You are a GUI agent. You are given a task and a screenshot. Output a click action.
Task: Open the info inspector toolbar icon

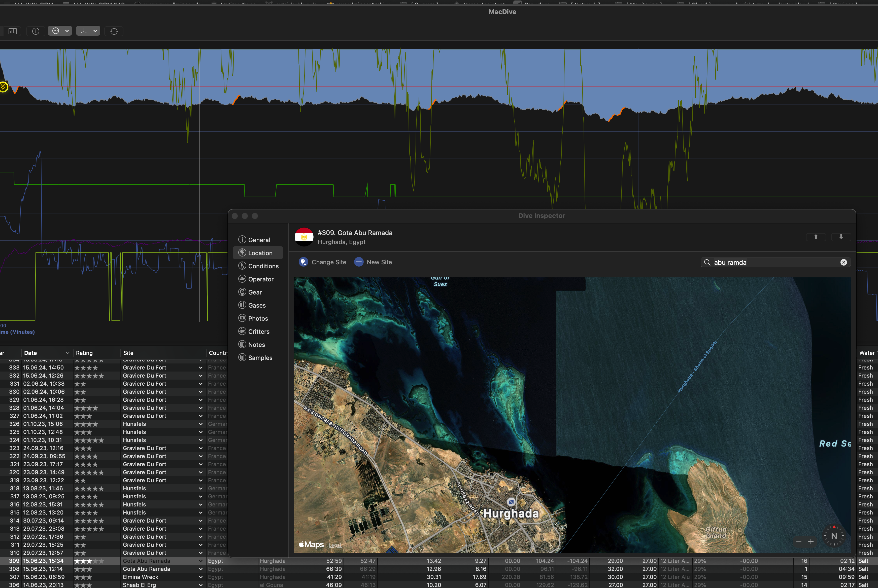click(x=36, y=31)
